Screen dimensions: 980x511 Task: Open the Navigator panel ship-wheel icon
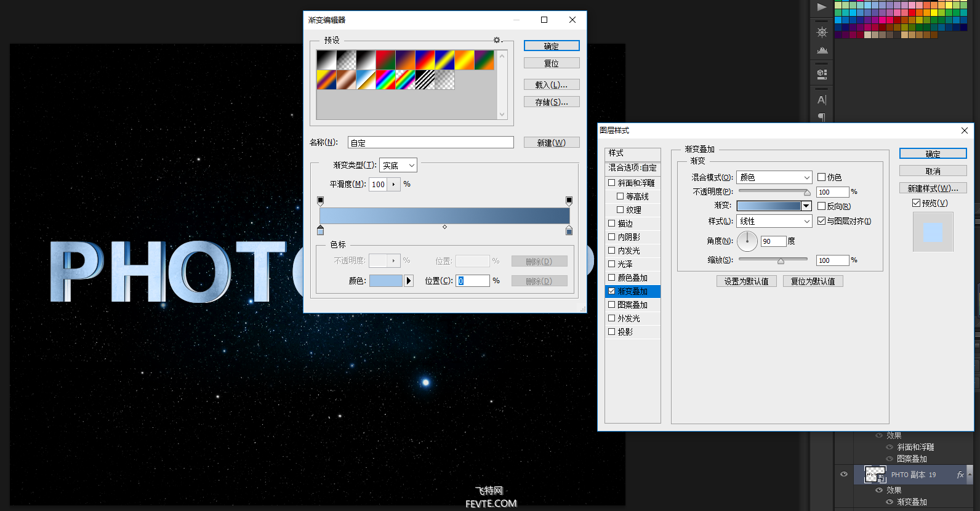click(x=822, y=32)
